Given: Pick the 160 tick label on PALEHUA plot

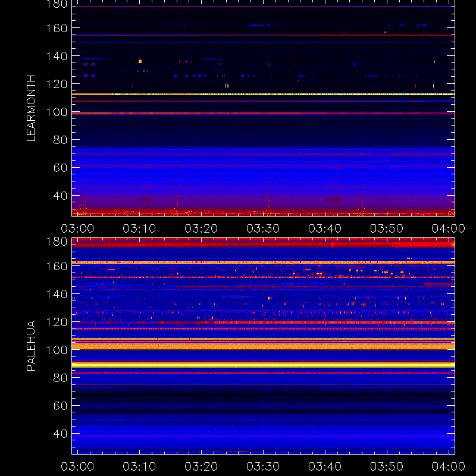Looking at the screenshot, I should click(x=57, y=266).
